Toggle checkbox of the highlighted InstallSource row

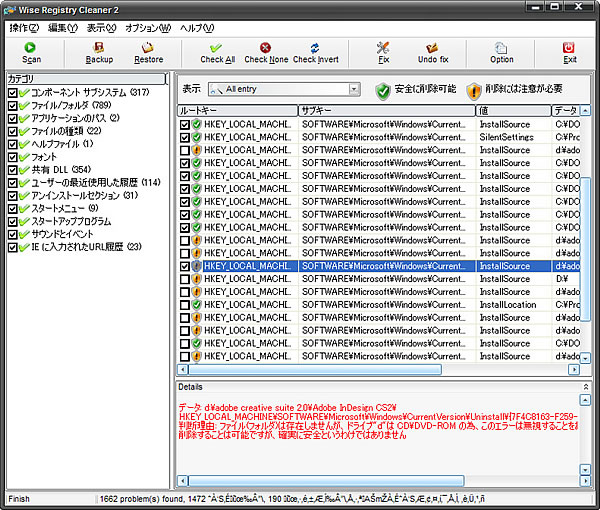(x=184, y=267)
